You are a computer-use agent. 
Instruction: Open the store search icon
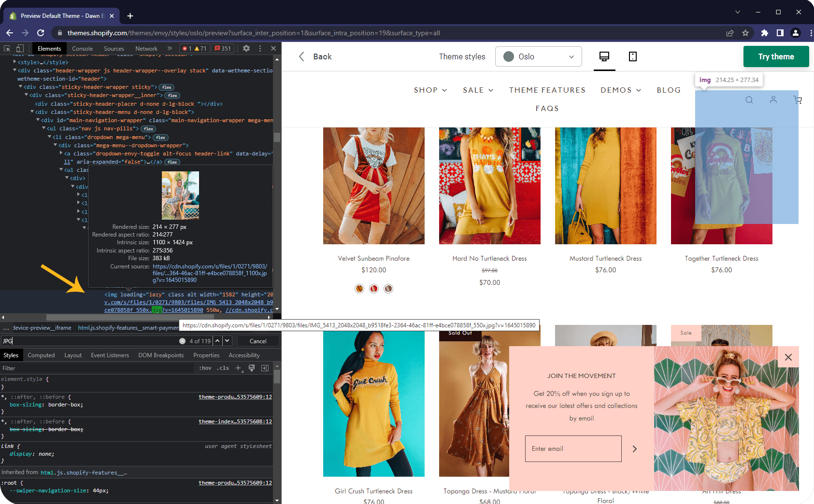pos(749,100)
